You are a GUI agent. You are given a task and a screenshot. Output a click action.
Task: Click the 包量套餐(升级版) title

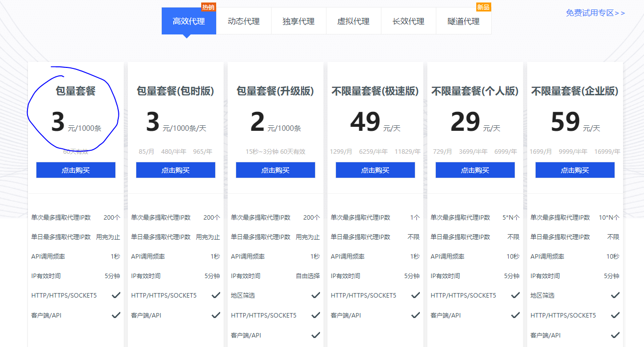click(x=276, y=91)
